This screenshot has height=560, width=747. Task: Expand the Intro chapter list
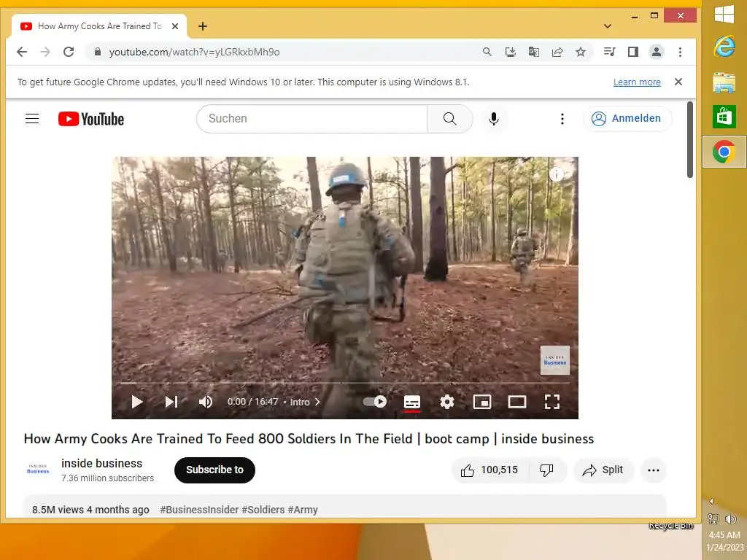(x=305, y=402)
